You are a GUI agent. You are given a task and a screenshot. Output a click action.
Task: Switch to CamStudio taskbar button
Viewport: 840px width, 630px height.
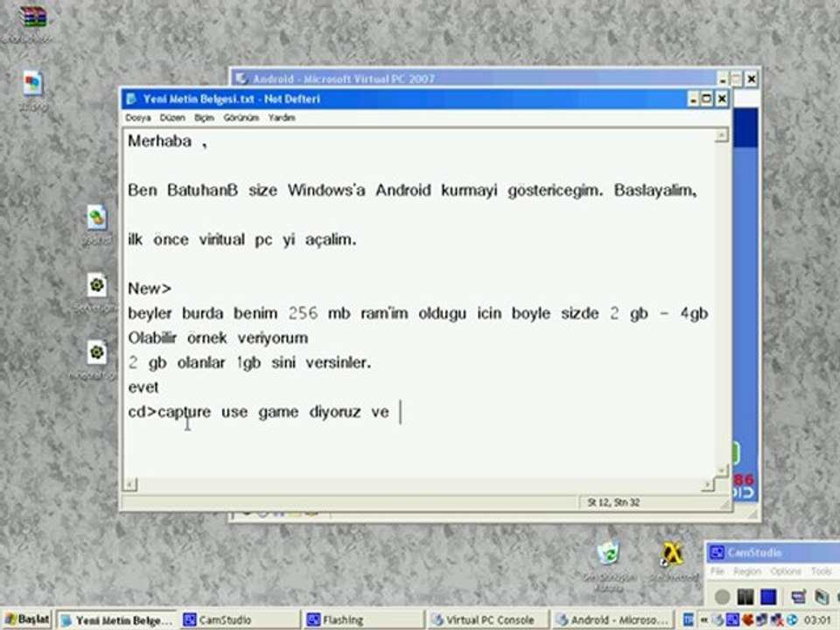coord(239,620)
